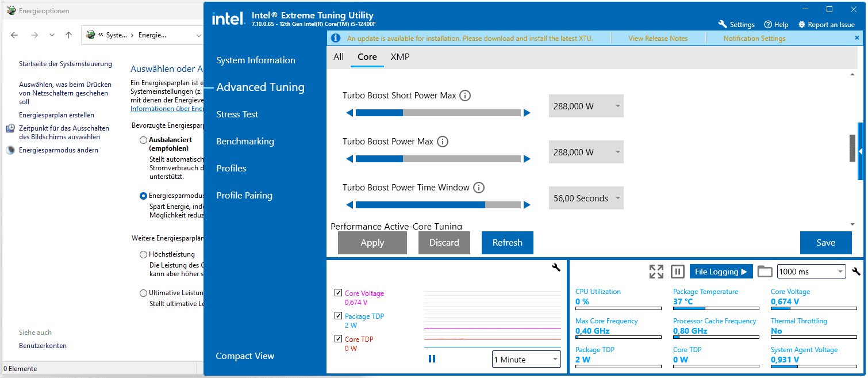Open XTU Settings wrench

coord(736,25)
